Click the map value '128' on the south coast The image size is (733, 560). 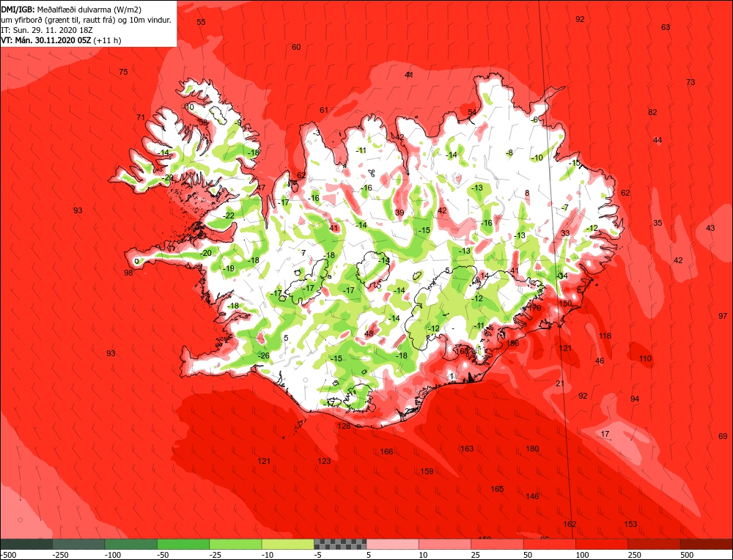(344, 426)
